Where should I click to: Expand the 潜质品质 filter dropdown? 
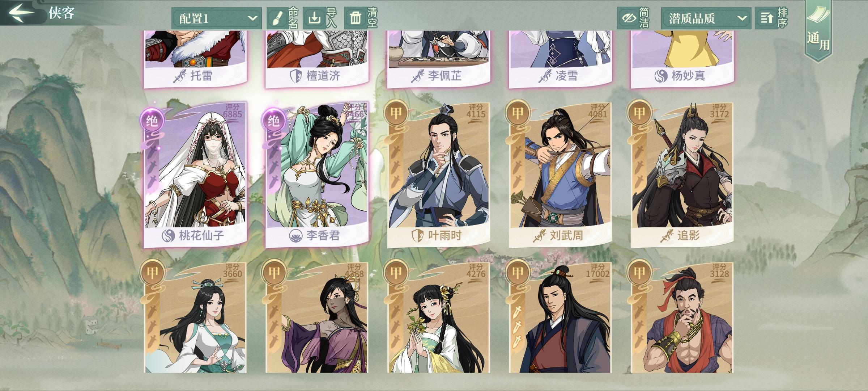coord(706,18)
